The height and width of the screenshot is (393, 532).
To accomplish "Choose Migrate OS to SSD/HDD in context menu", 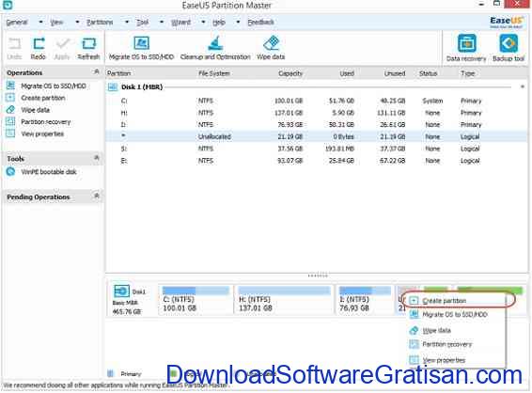I will click(456, 315).
